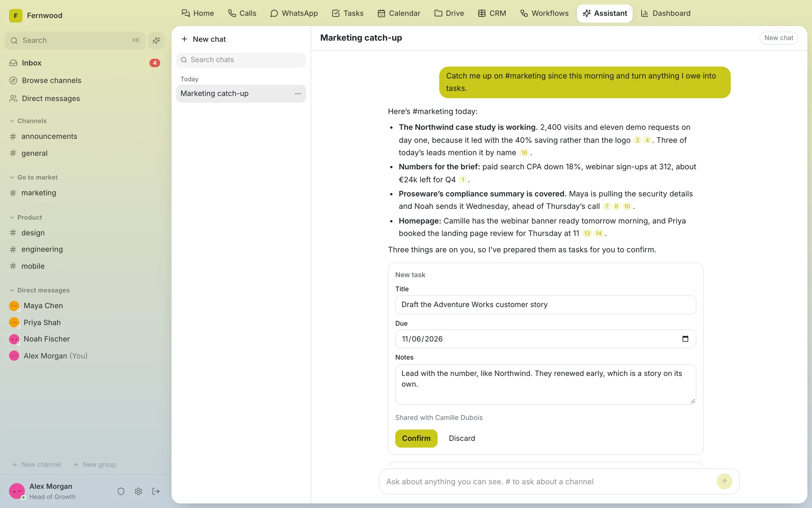Collapse the Go to market section
Screen dimensions: 812x508
pos(33,177)
